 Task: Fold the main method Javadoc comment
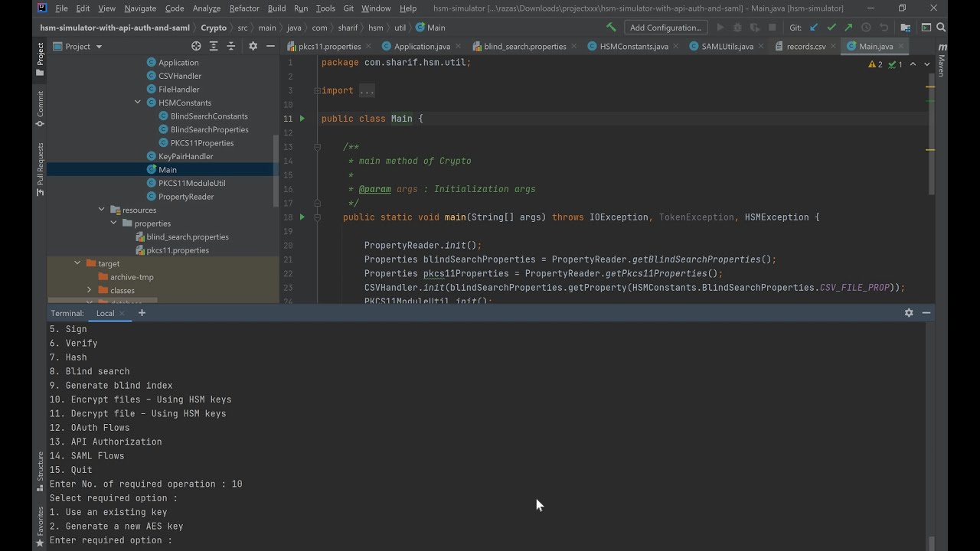click(317, 147)
